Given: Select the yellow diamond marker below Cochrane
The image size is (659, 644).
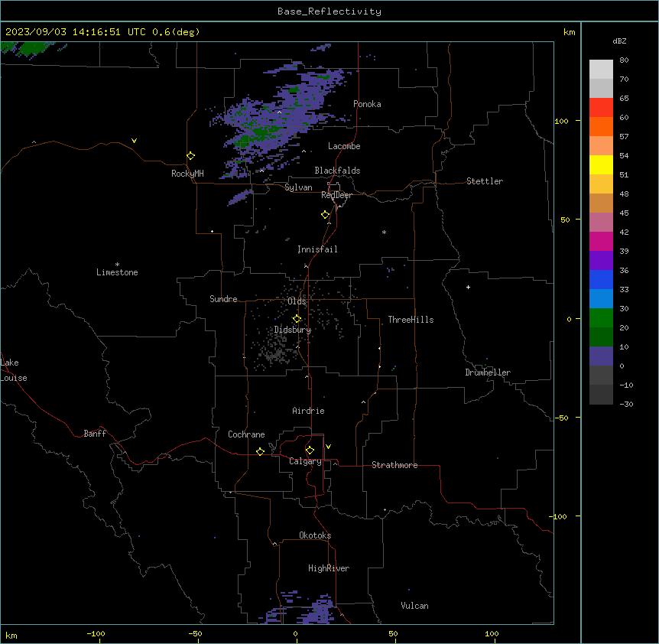Looking at the screenshot, I should pyautogui.click(x=260, y=451).
